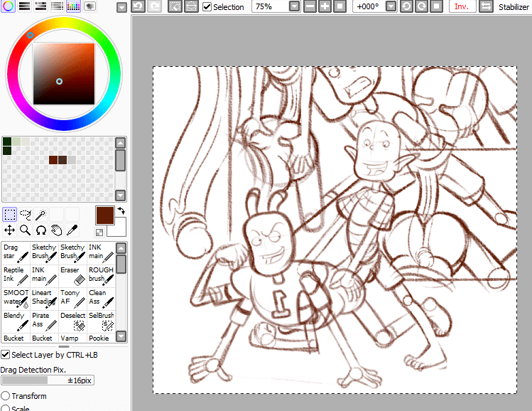
Task: Open the dropdown arrow left of Undo
Action: [x=121, y=7]
